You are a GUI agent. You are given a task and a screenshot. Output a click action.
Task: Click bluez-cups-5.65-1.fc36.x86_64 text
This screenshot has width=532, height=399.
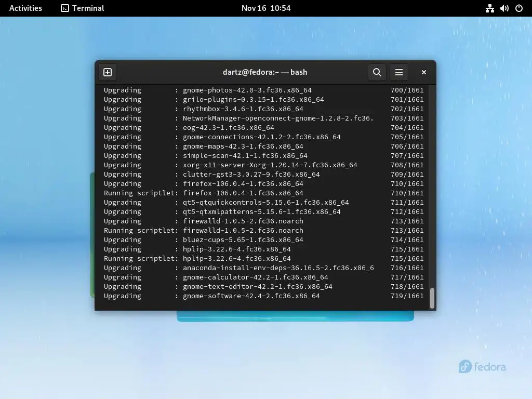[x=243, y=240]
